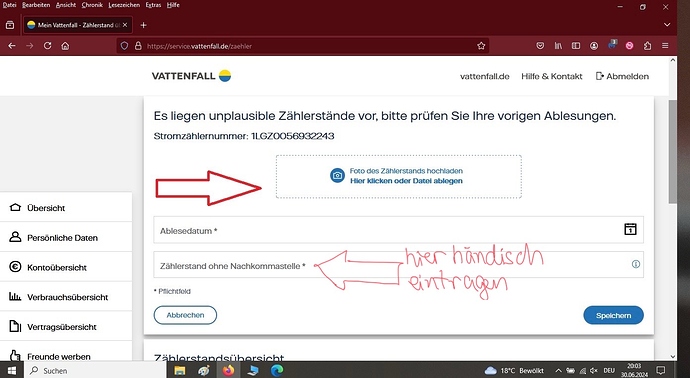Open the Lesezeichen menu
Screen dimensions: 690x378
tap(124, 5)
